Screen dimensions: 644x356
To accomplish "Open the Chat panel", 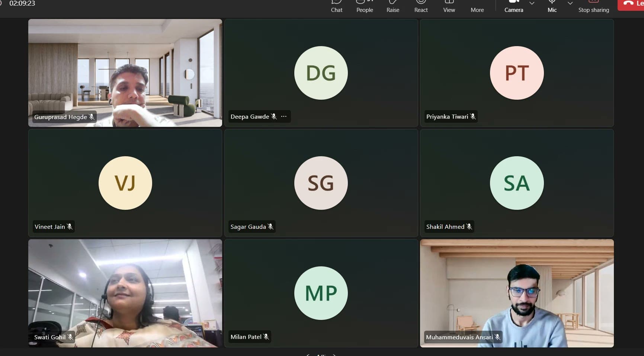I will [x=336, y=6].
